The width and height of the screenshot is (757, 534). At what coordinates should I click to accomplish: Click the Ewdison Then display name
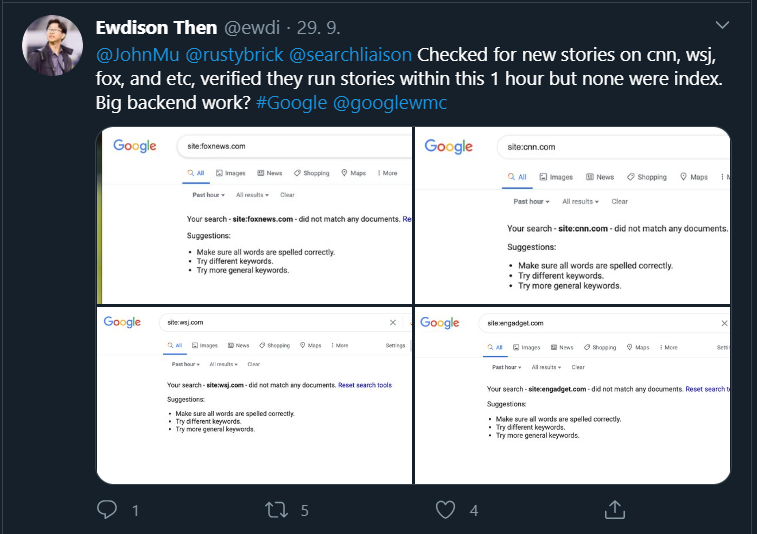pos(156,28)
